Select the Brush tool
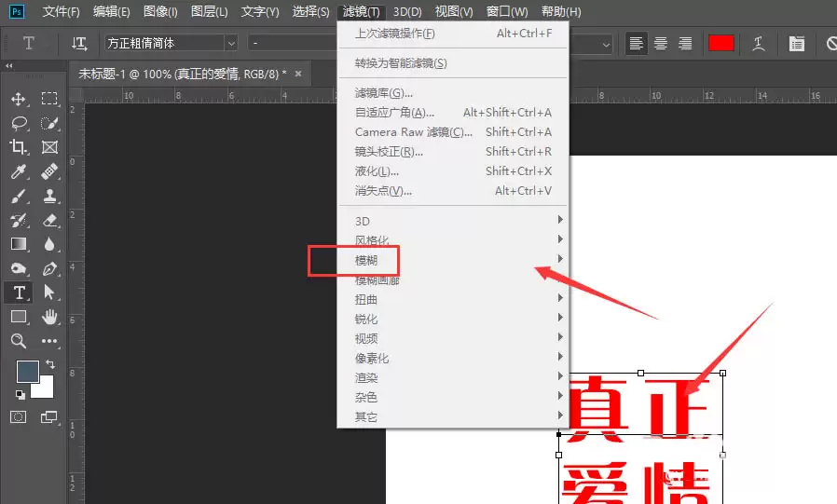Image resolution: width=837 pixels, height=504 pixels. pos(18,197)
